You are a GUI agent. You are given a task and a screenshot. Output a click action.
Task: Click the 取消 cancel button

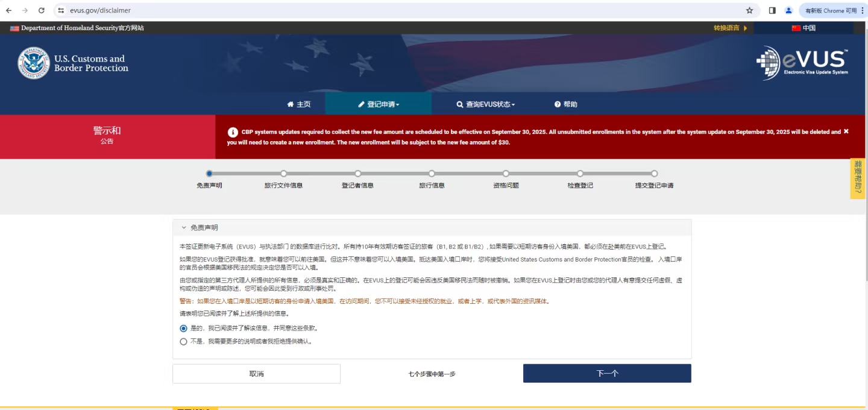[x=256, y=374]
